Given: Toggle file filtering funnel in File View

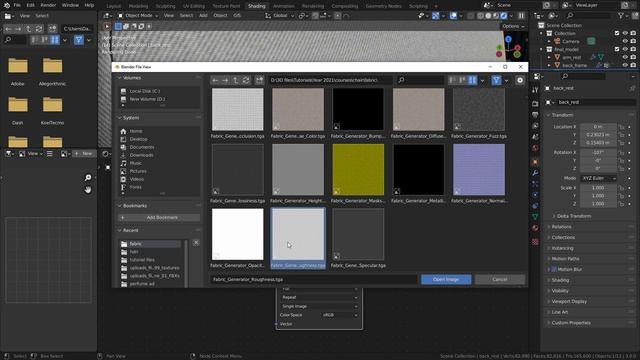Looking at the screenshot, I should coord(496,80).
